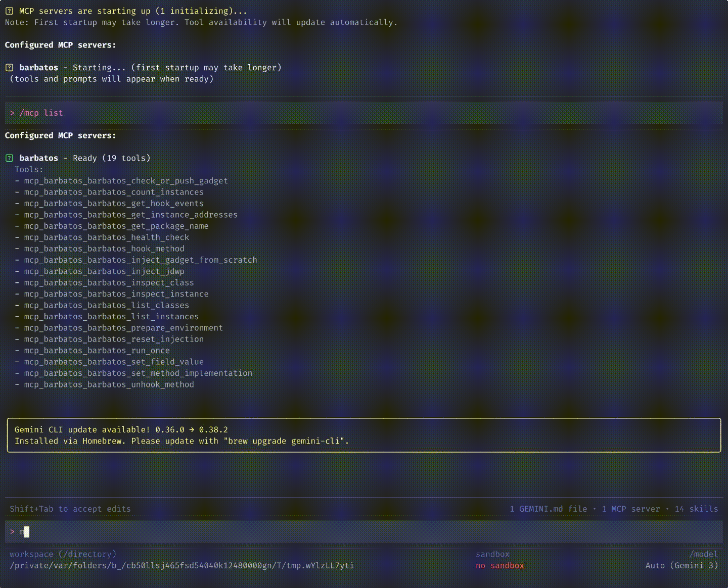Select 'mcp_barbatos_barbatos_inject_gadget_from_scratch' tool entry

click(141, 260)
